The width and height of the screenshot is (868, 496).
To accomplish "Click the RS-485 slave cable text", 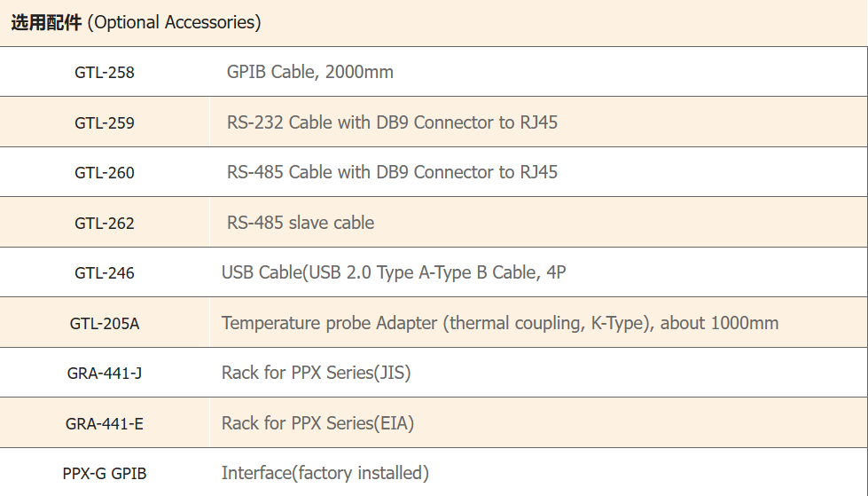I will point(301,223).
